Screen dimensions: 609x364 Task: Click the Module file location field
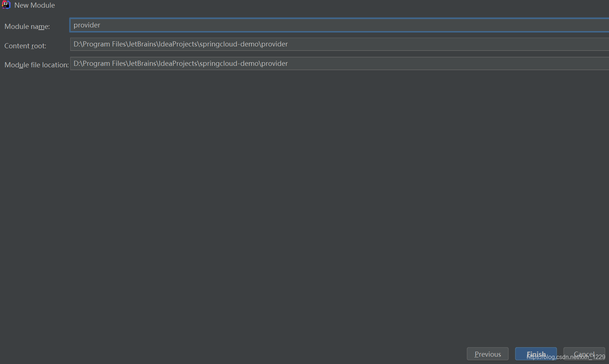(339, 63)
